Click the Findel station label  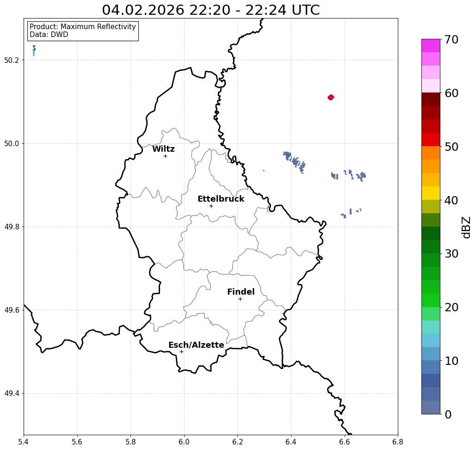(241, 292)
